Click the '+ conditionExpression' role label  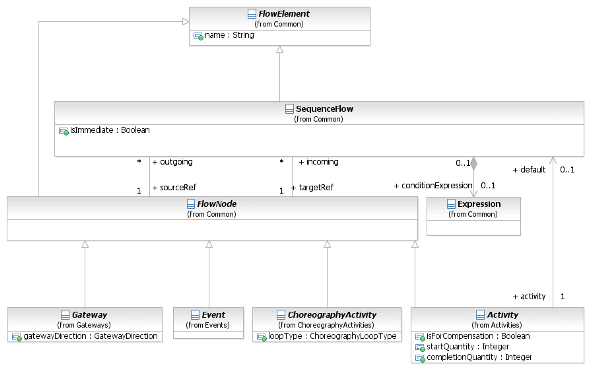[433, 186]
